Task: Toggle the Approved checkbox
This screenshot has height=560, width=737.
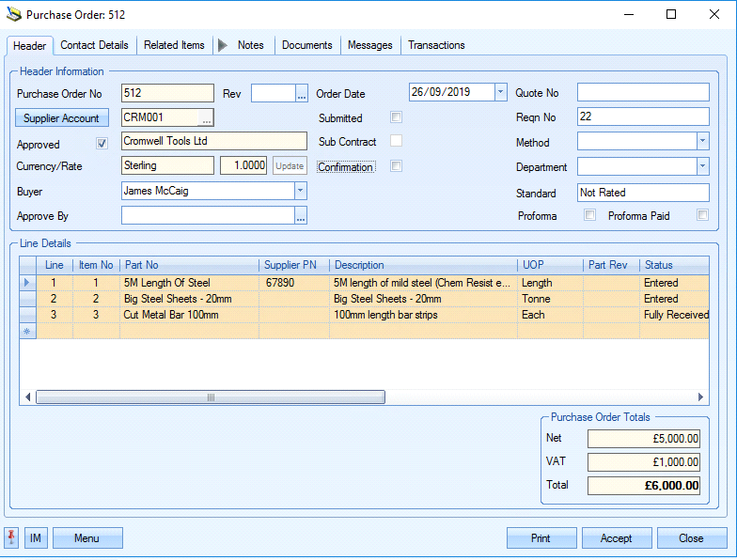Action: tap(102, 144)
